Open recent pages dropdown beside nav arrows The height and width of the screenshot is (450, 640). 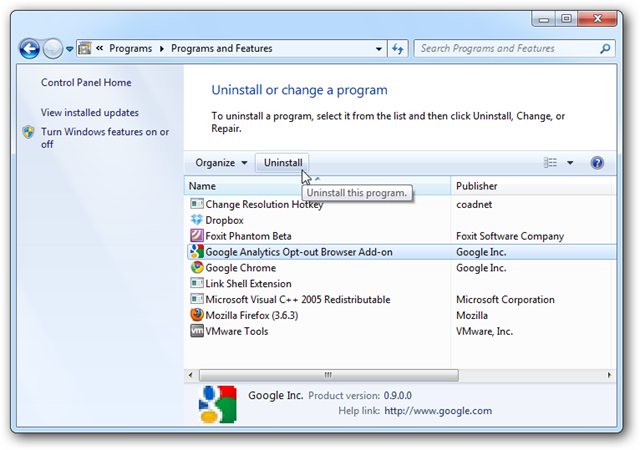click(70, 49)
